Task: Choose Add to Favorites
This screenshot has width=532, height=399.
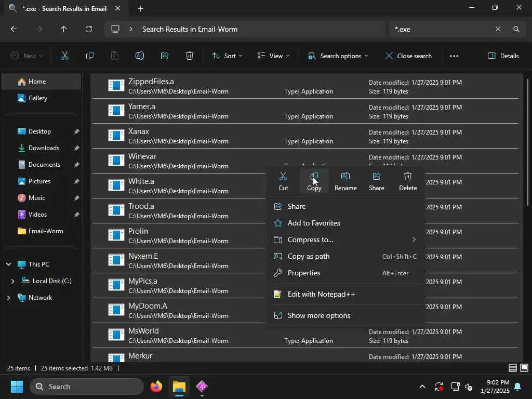Action: pyautogui.click(x=345, y=223)
